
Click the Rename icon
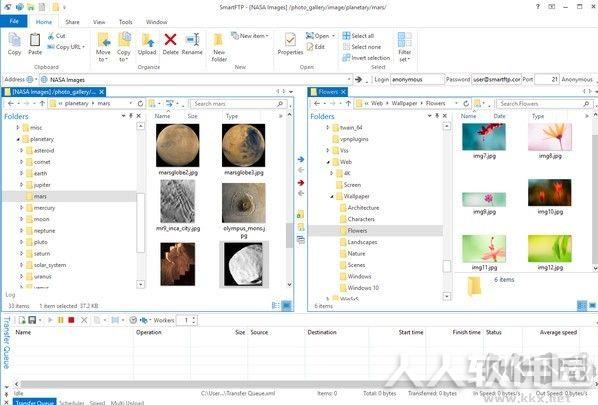[192, 40]
